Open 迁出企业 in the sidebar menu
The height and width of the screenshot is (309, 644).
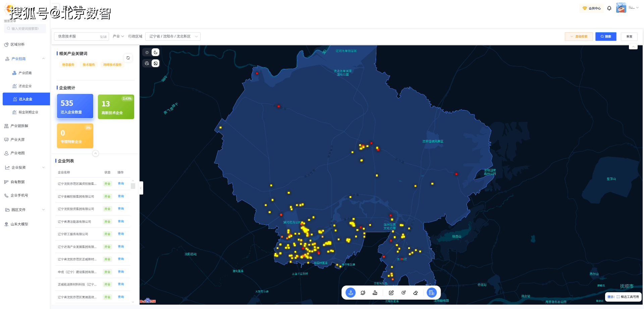tap(25, 86)
